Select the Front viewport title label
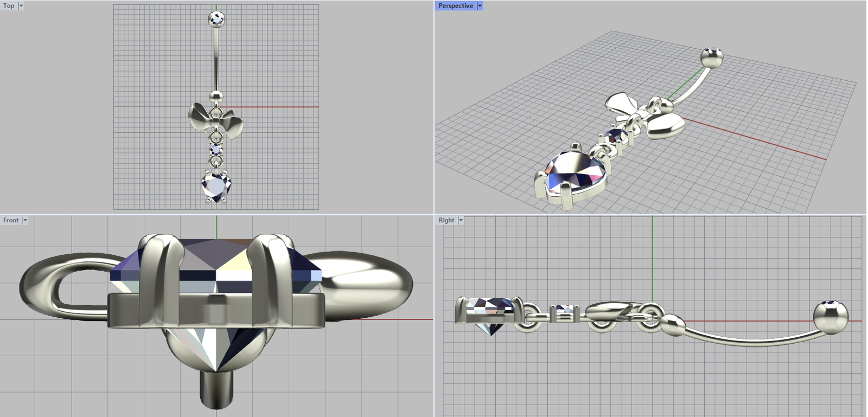Screen dimensions: 868x417 (11, 220)
